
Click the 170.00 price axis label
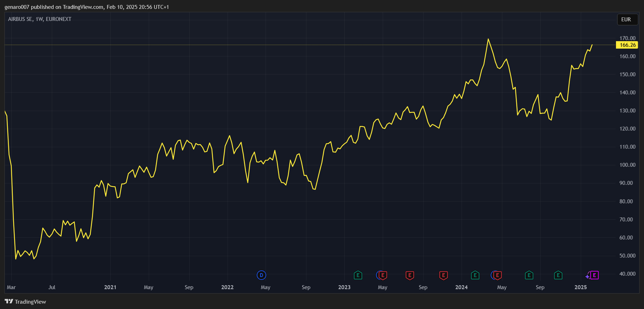pos(627,38)
